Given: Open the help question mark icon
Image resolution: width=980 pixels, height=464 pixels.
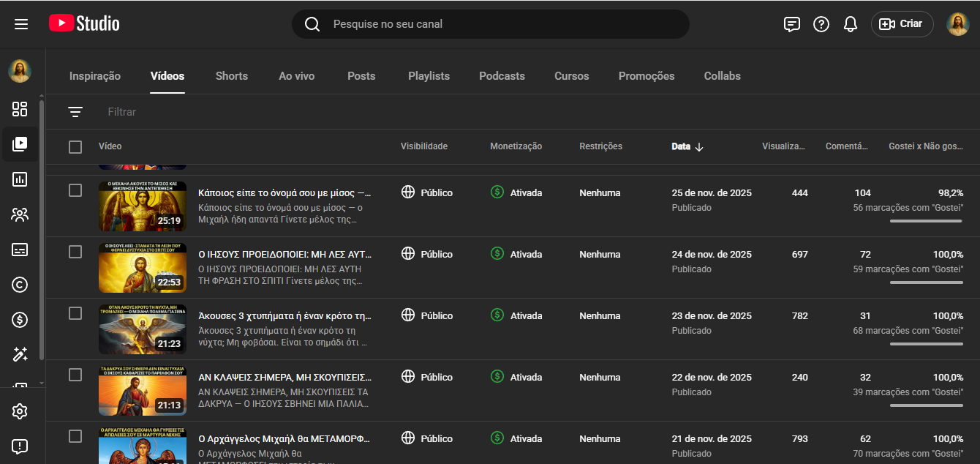Looking at the screenshot, I should coord(821,24).
